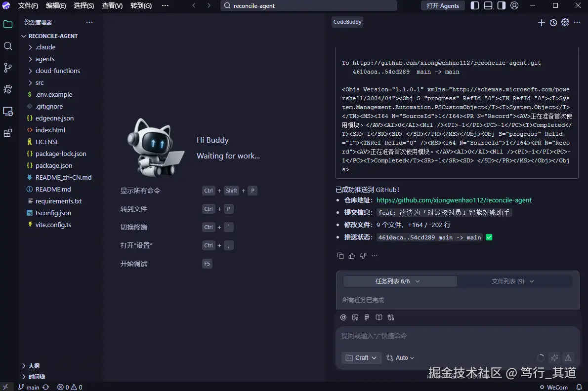
Task: Open the notifications bell in status bar
Action: (579, 387)
